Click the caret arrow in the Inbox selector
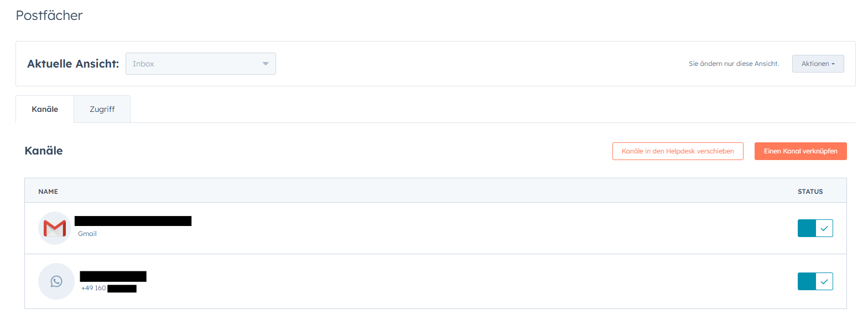 [266, 64]
